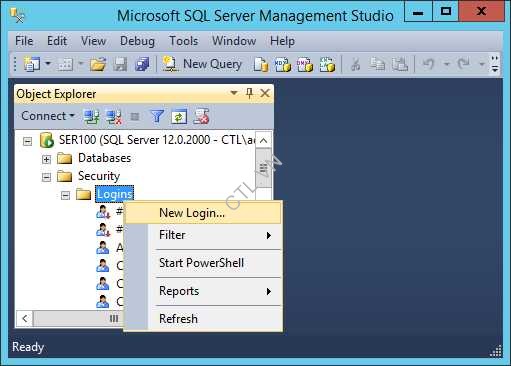Click the Save disk icon
This screenshot has height=366, width=511.
coord(120,64)
